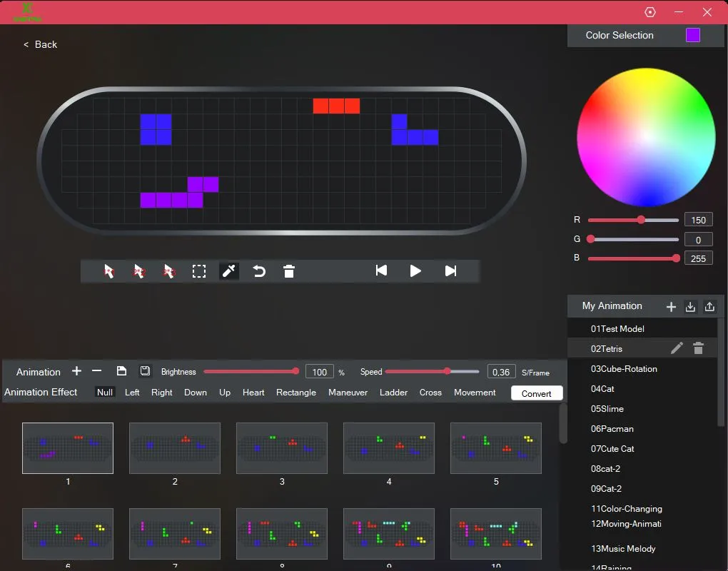Click the frames panel vertical scrollbar
This screenshot has width=728, height=571.
[563, 423]
